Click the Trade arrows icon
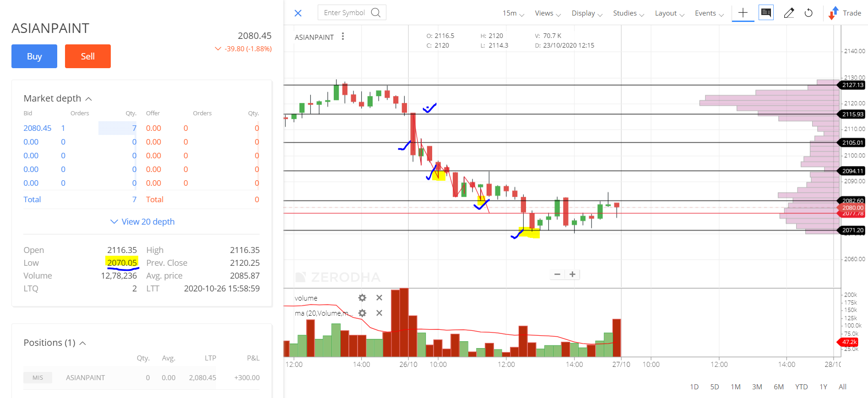 coord(833,13)
